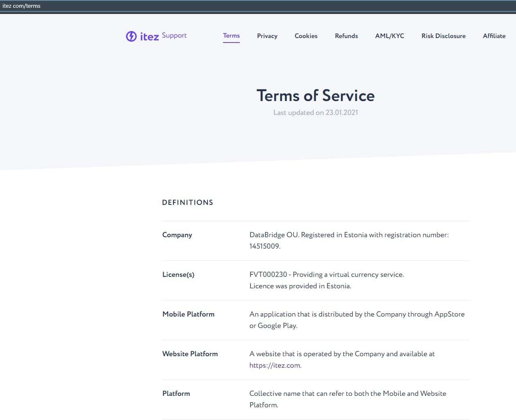Click the itez.com/terms address bar
Image resolution: width=516 pixels, height=420 pixels.
tap(22, 6)
